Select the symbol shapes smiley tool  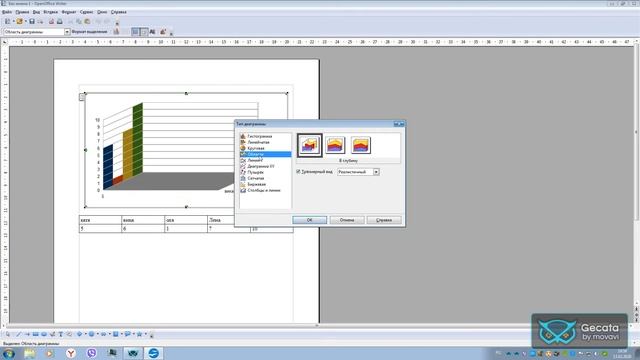[91, 334]
